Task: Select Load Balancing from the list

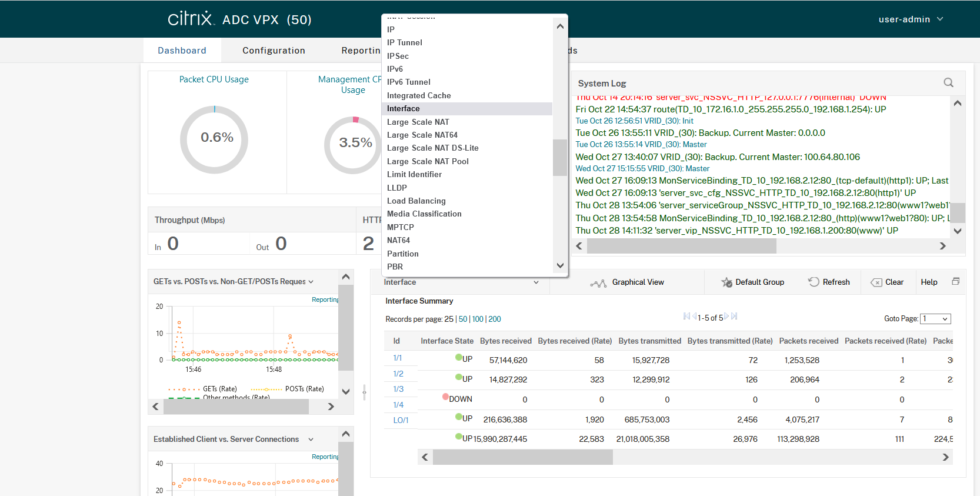Action: coord(416,201)
